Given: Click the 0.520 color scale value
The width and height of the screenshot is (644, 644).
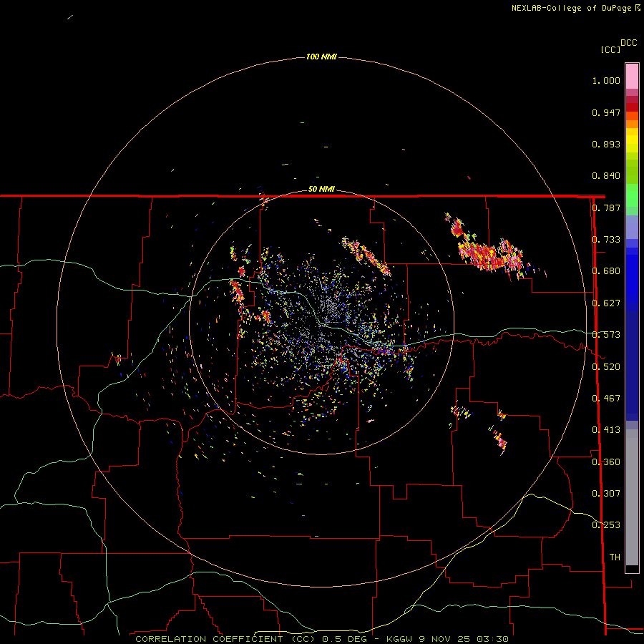Looking at the screenshot, I should pyautogui.click(x=606, y=367).
